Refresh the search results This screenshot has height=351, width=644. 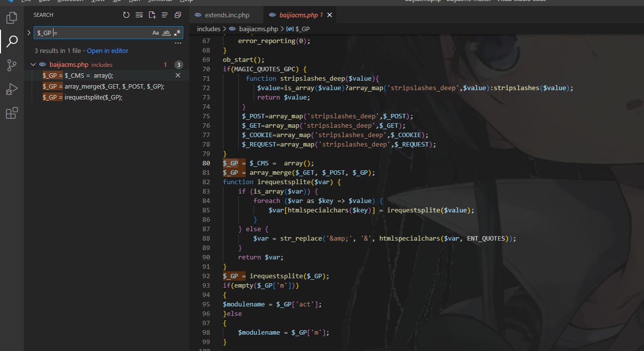point(126,15)
